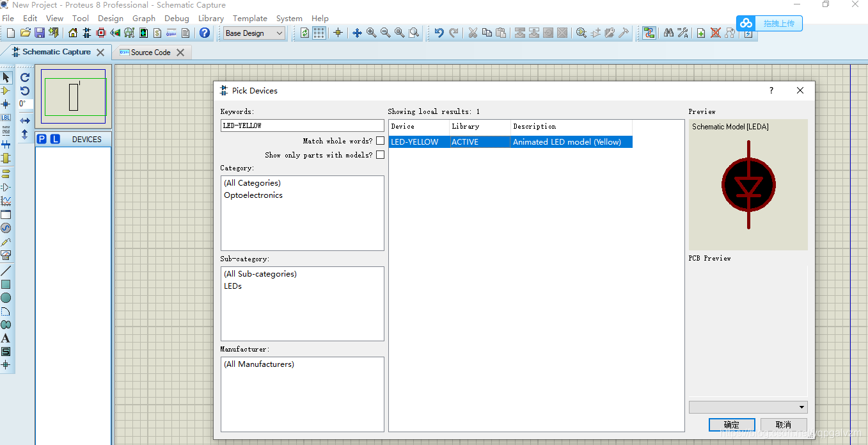Select the Schematic Capture tab
This screenshot has width=868, height=445.
(x=56, y=52)
